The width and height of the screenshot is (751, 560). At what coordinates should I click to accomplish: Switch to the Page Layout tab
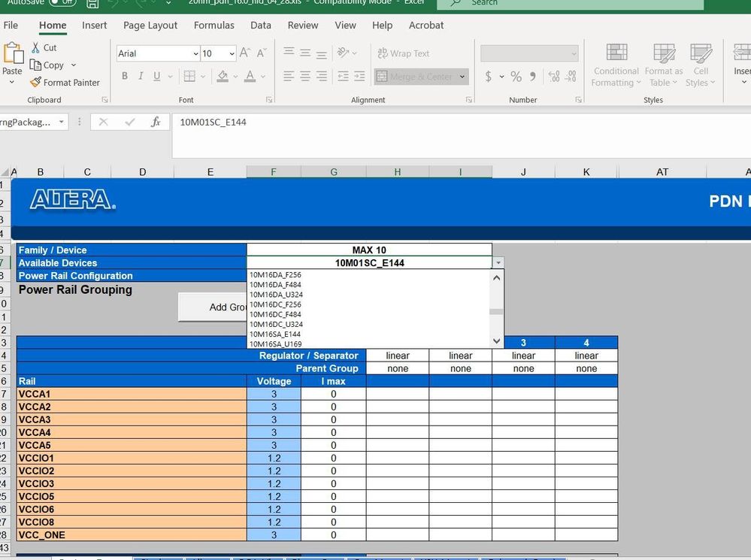[150, 26]
